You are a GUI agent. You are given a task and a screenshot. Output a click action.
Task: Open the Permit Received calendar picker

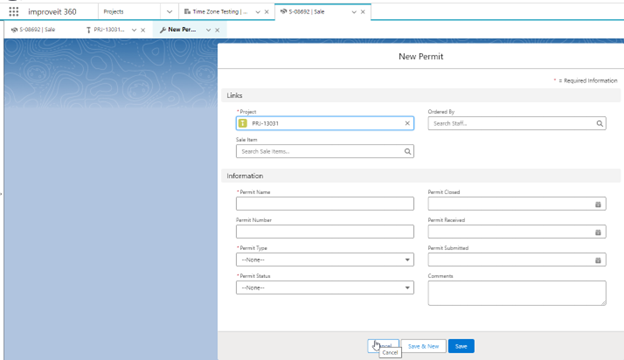pos(598,232)
